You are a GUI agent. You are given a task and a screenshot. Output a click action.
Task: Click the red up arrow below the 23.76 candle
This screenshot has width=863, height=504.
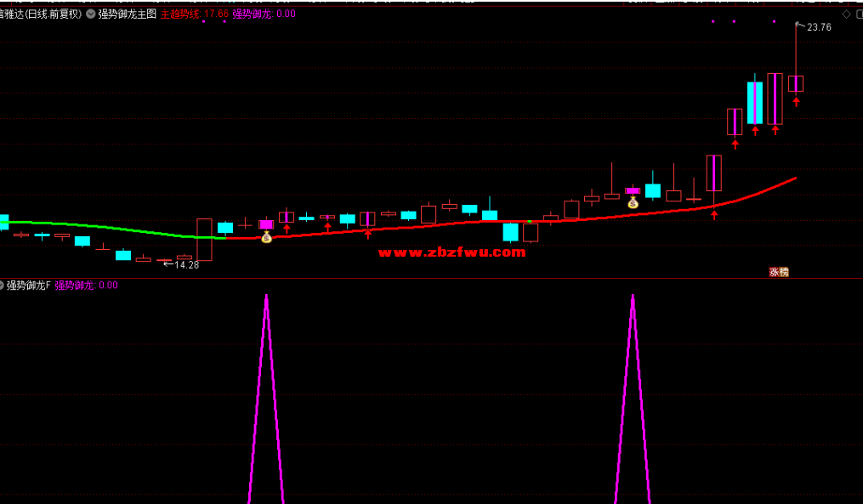point(796,101)
